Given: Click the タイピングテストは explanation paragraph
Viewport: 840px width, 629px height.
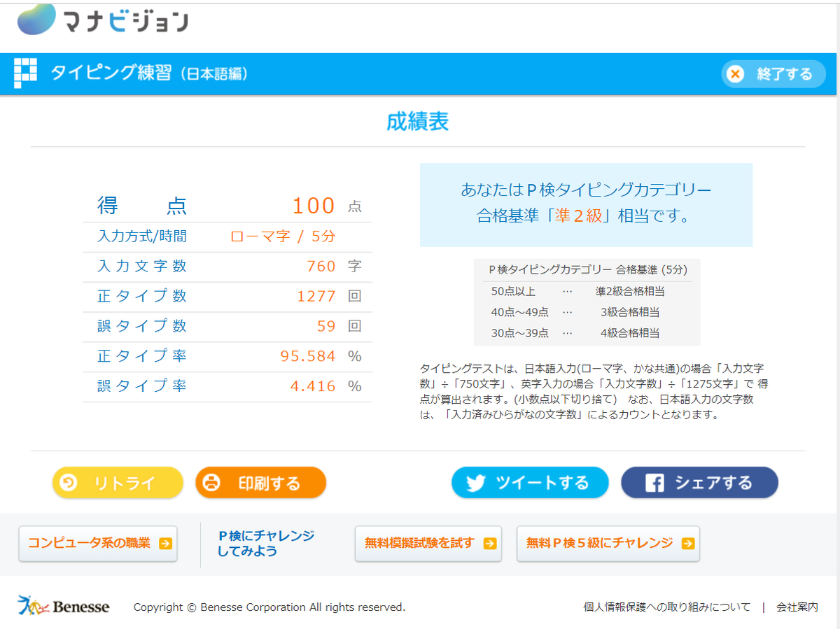Looking at the screenshot, I should [594, 391].
